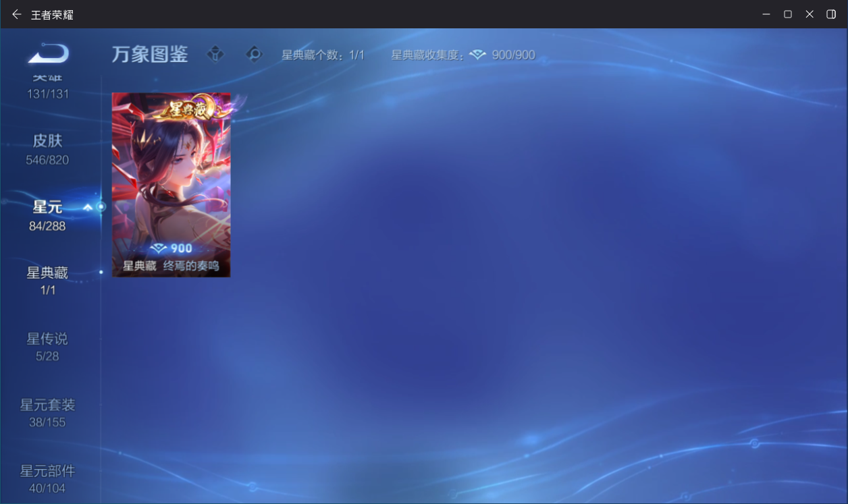Click the 星典藏收集度 label text
Screen dimensions: 848x504
click(x=427, y=55)
